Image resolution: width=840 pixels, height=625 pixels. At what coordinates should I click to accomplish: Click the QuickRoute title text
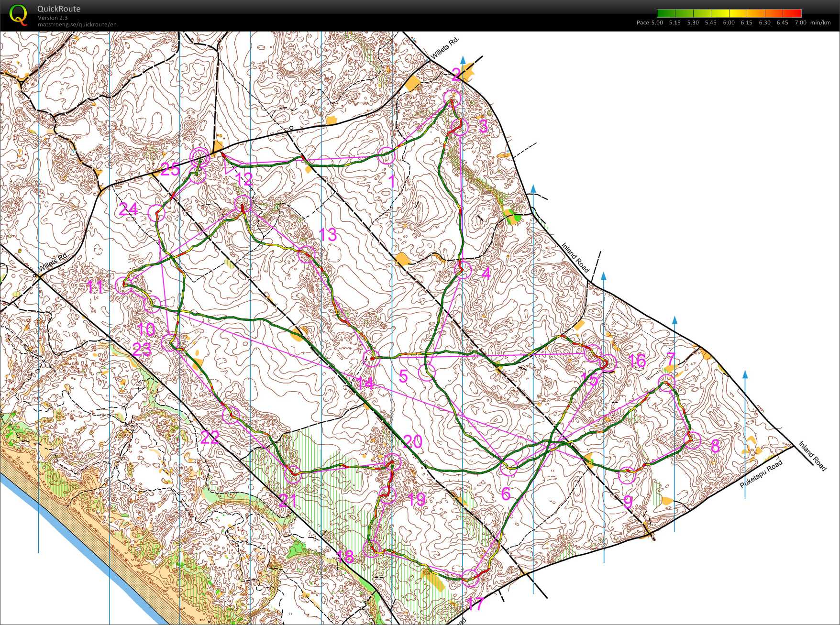click(x=59, y=9)
